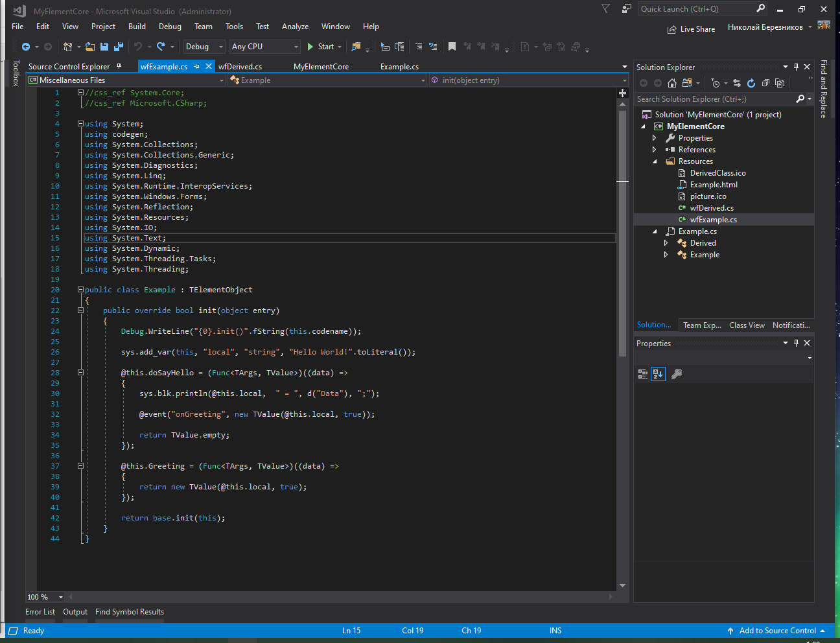Click Sync with Active Document icon
The width and height of the screenshot is (840, 643).
737,83
